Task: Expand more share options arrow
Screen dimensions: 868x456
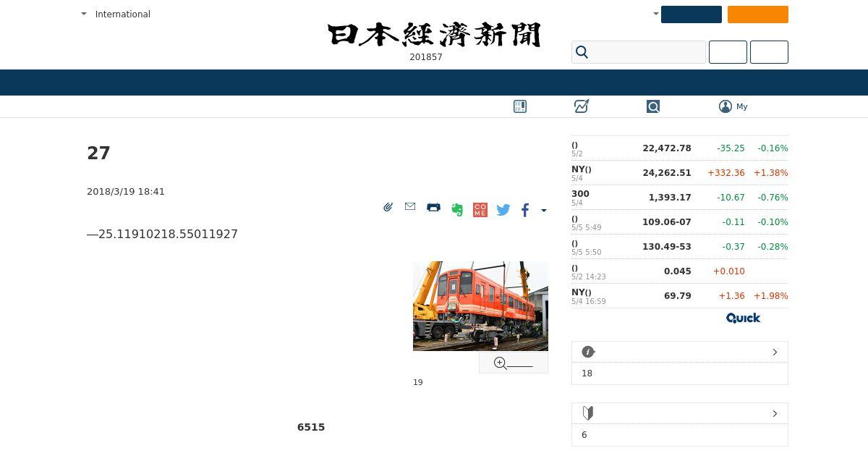Action: point(544,211)
